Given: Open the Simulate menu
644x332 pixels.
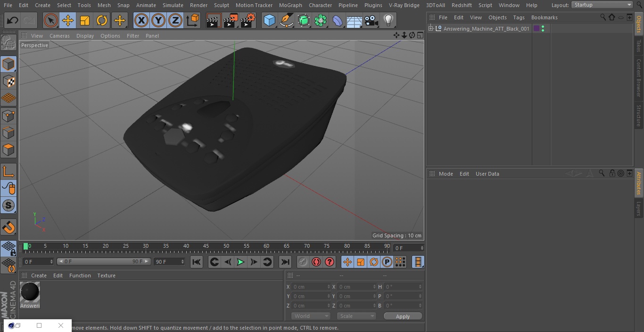Looking at the screenshot, I should (173, 5).
